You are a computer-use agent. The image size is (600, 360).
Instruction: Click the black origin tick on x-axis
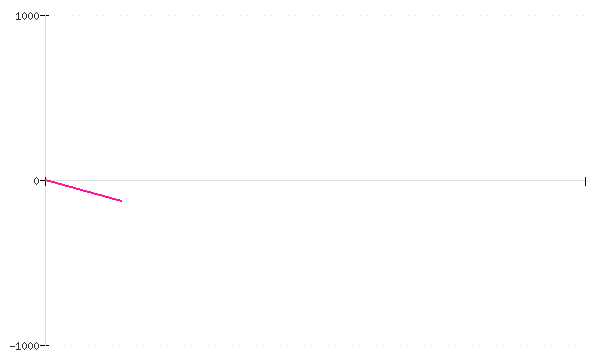click(x=46, y=182)
